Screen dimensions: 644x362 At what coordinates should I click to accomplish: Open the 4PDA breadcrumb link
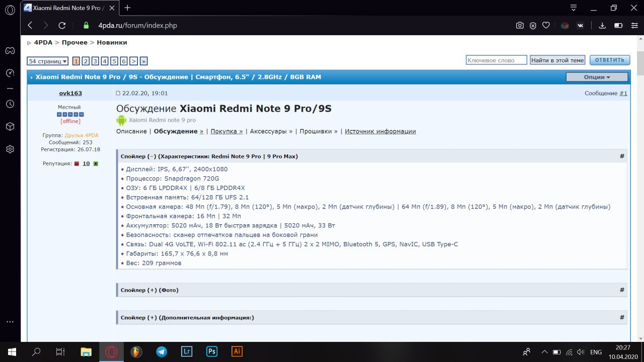coord(43,43)
